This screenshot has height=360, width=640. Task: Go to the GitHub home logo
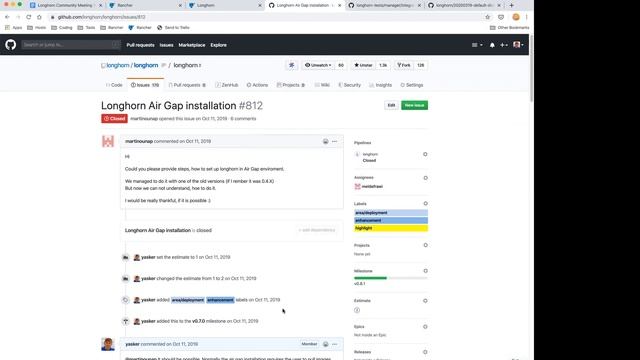pyautogui.click(x=11, y=44)
